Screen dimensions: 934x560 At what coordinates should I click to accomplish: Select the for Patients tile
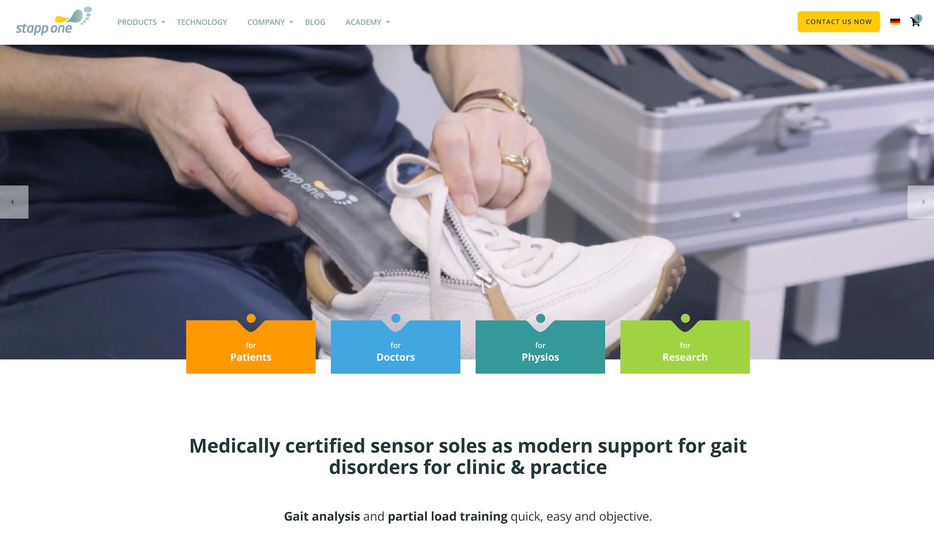click(251, 347)
